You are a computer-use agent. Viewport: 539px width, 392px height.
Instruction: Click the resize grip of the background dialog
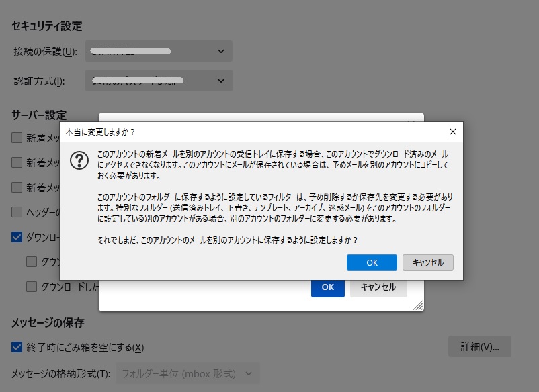[418, 305]
